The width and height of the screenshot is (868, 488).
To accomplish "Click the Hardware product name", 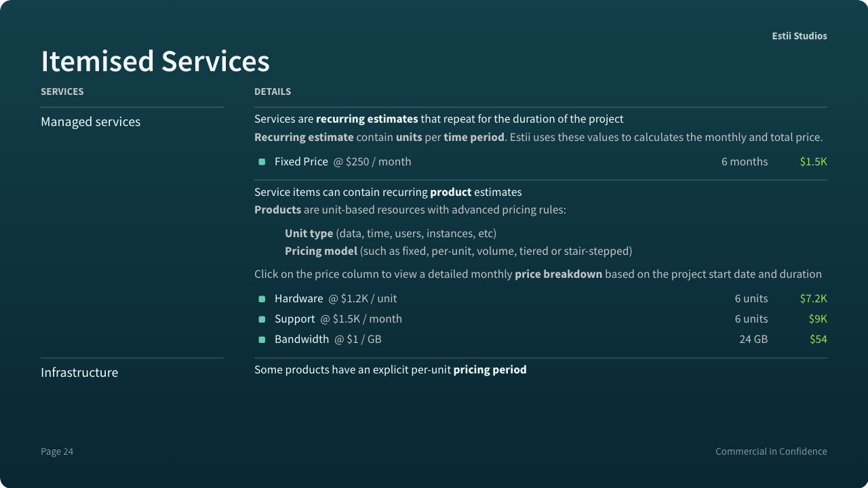I will pos(299,299).
